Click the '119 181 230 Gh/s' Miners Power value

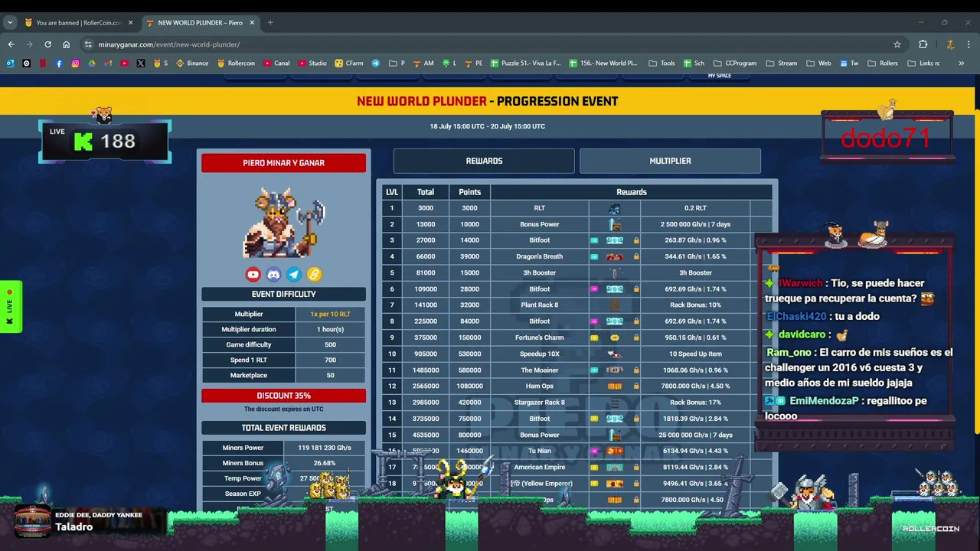tap(325, 448)
